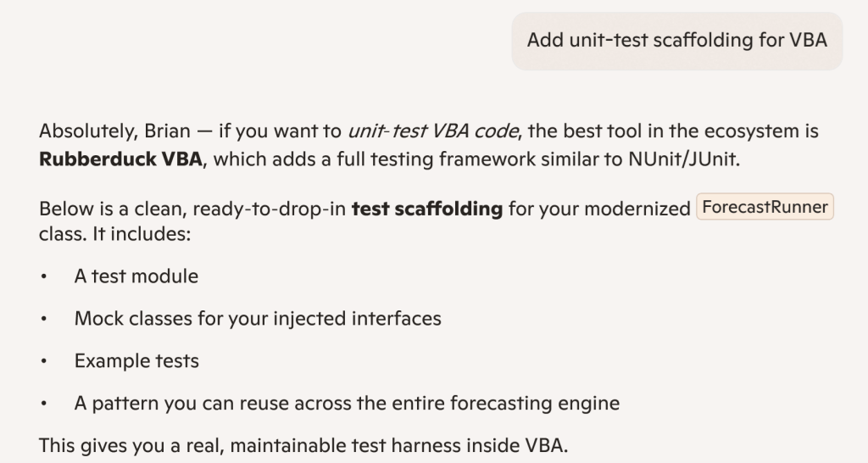868x463 pixels.
Task: Click the final "maintainable test harness" sentence
Action: pos(303,445)
